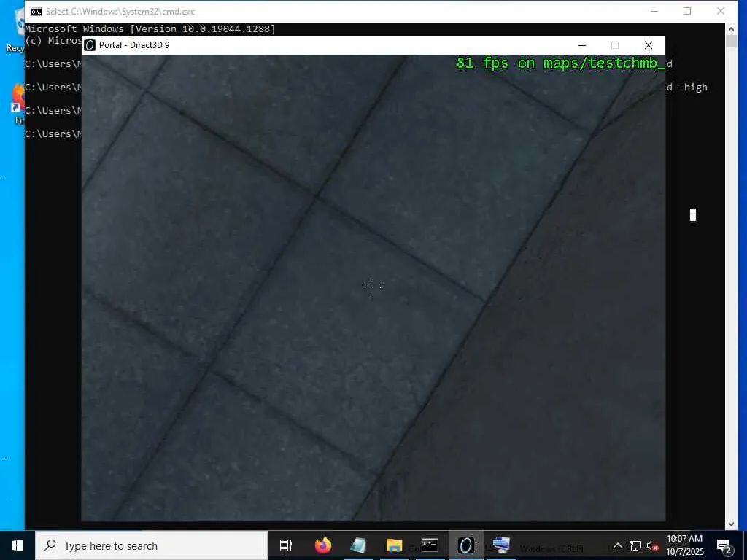Open the computer monitor app on taskbar
747x560 pixels.
coord(501,545)
